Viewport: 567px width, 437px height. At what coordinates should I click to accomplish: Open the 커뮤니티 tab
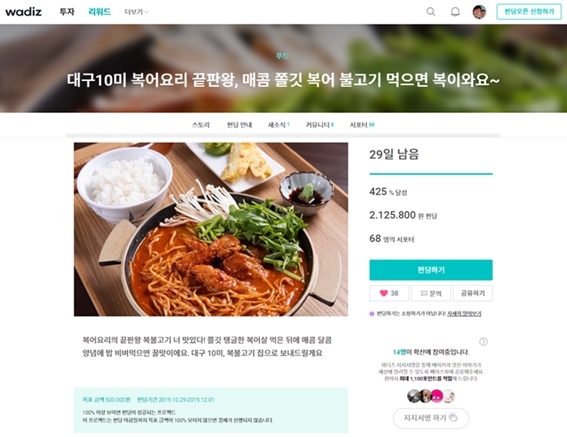coord(320,125)
